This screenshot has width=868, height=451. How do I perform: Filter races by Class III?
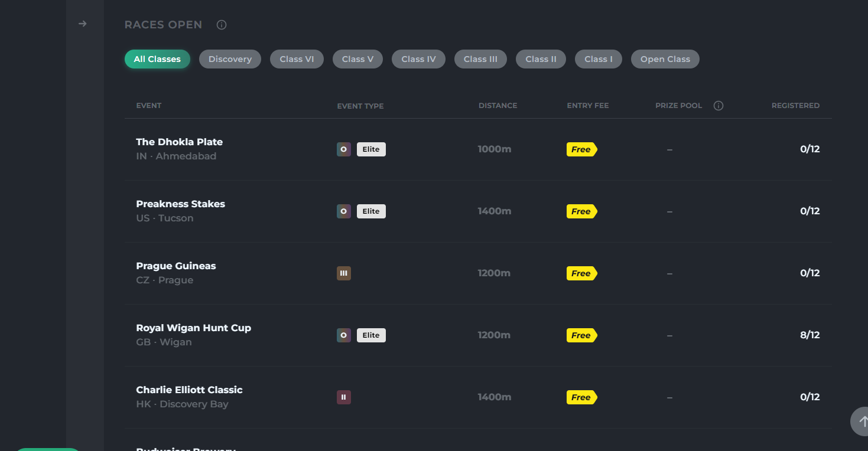tap(480, 59)
